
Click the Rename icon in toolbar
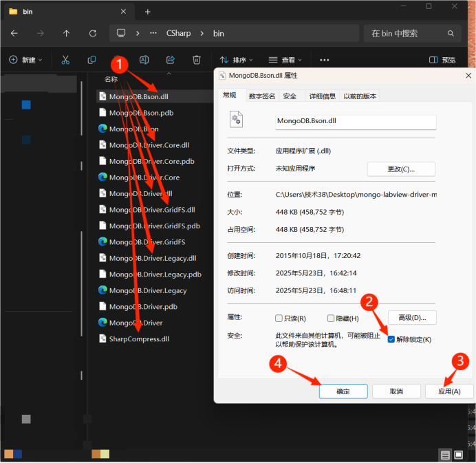pos(144,60)
